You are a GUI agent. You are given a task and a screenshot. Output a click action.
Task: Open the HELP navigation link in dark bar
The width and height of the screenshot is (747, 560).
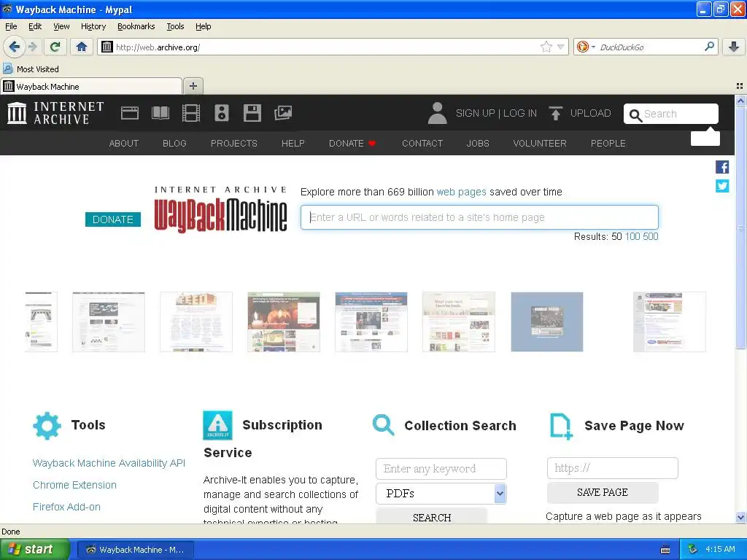(x=293, y=144)
